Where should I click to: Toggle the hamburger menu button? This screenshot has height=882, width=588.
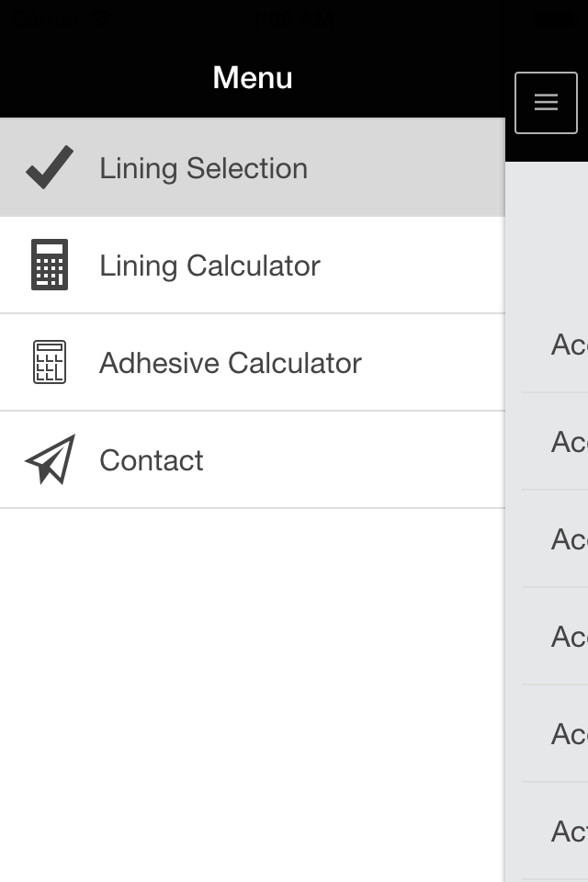(546, 102)
